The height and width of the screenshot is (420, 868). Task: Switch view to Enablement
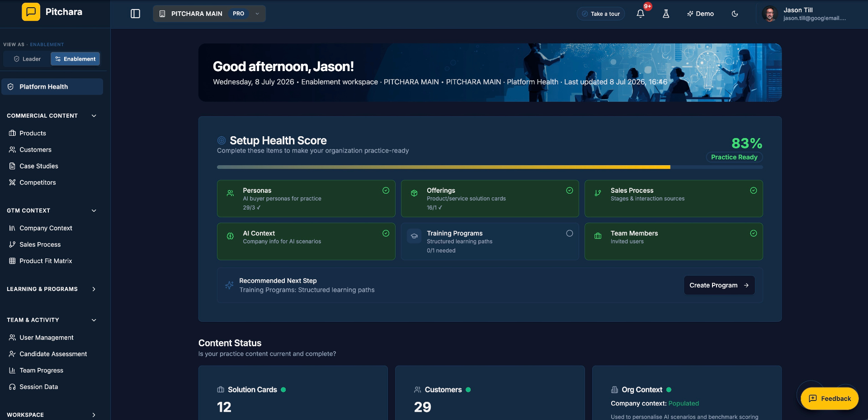click(x=75, y=59)
